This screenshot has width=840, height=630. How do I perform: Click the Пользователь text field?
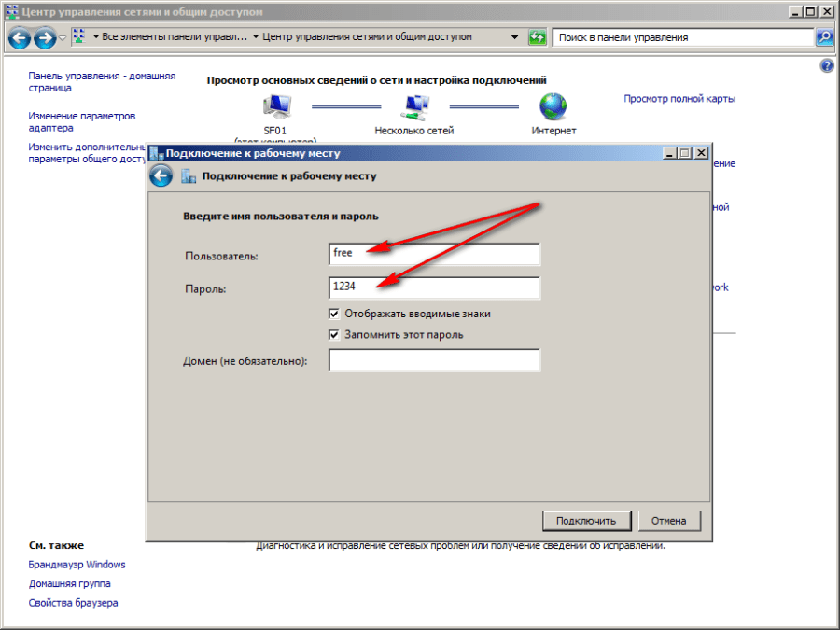coord(434,254)
